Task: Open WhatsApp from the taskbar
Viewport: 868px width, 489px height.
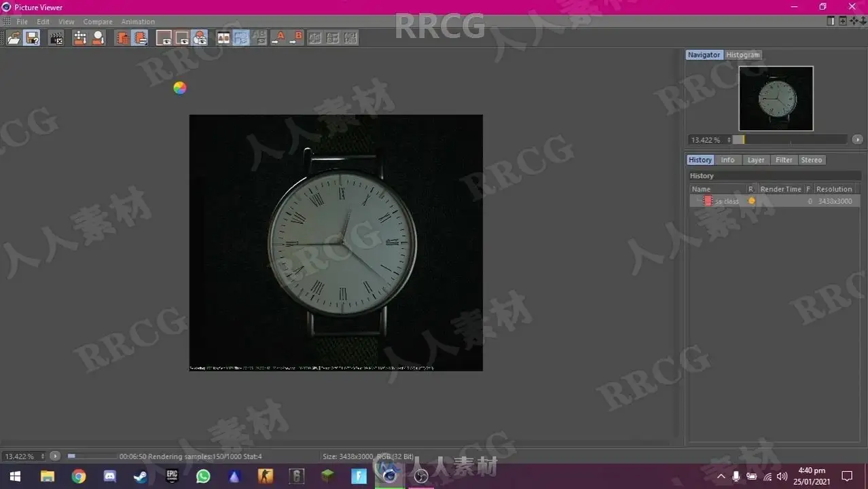Action: click(203, 476)
